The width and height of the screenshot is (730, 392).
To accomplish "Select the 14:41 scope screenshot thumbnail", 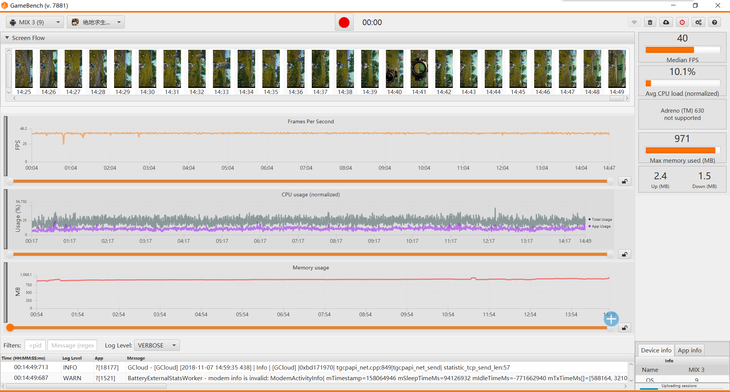I will 419,69.
